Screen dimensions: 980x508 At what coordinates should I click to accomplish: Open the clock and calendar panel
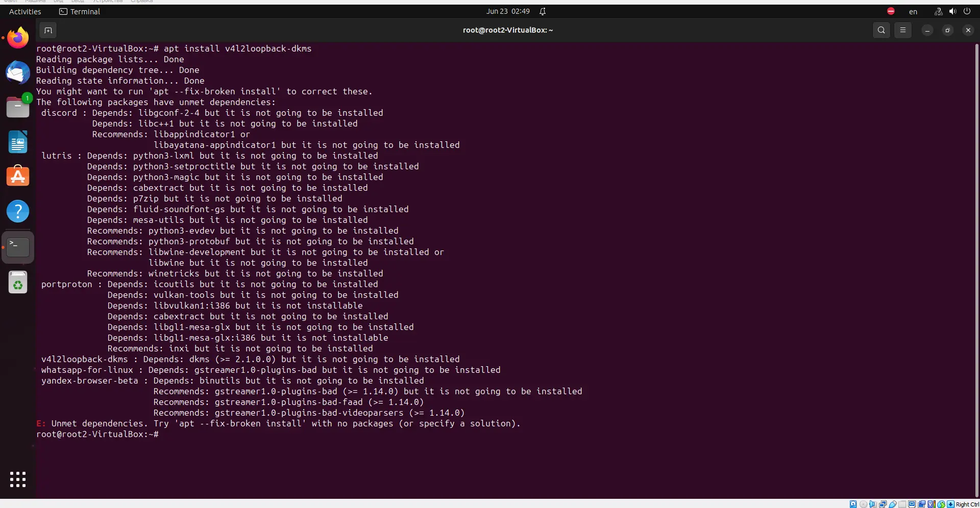(x=508, y=11)
